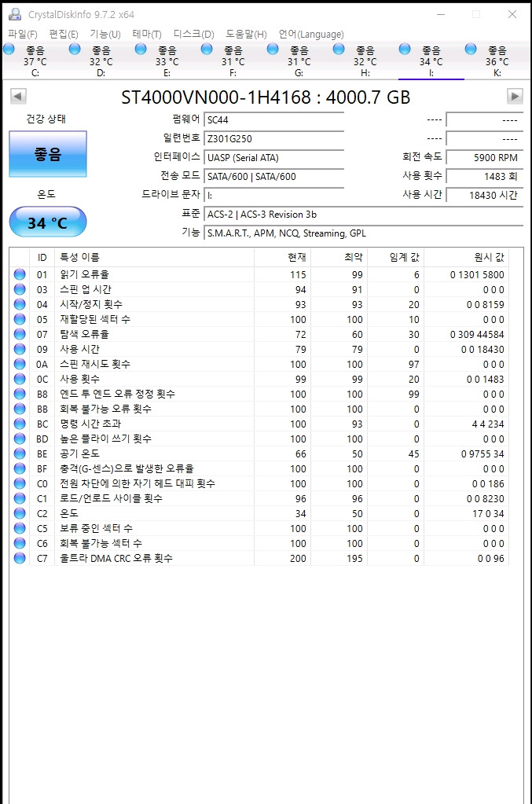The height and width of the screenshot is (804, 532).
Task: Select the text 로드/언로드 사이클 횟수
Action: (112, 498)
